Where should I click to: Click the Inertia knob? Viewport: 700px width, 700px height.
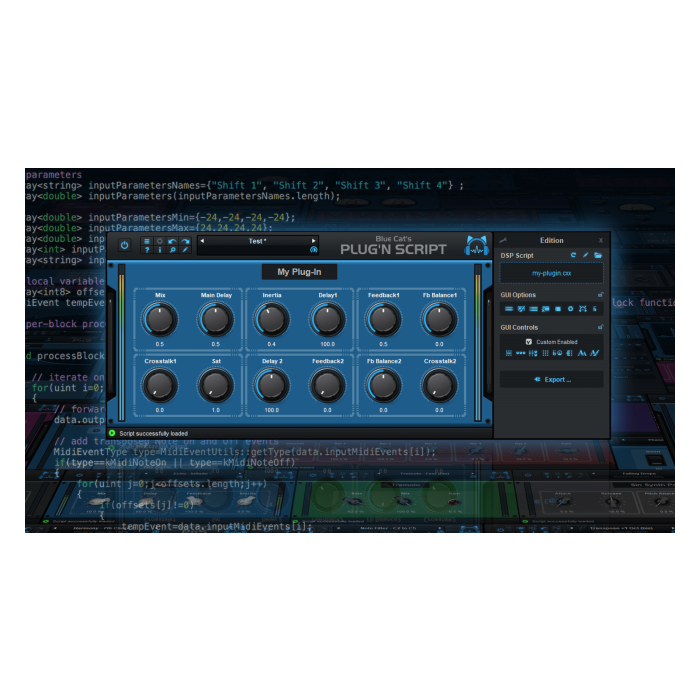tap(271, 319)
